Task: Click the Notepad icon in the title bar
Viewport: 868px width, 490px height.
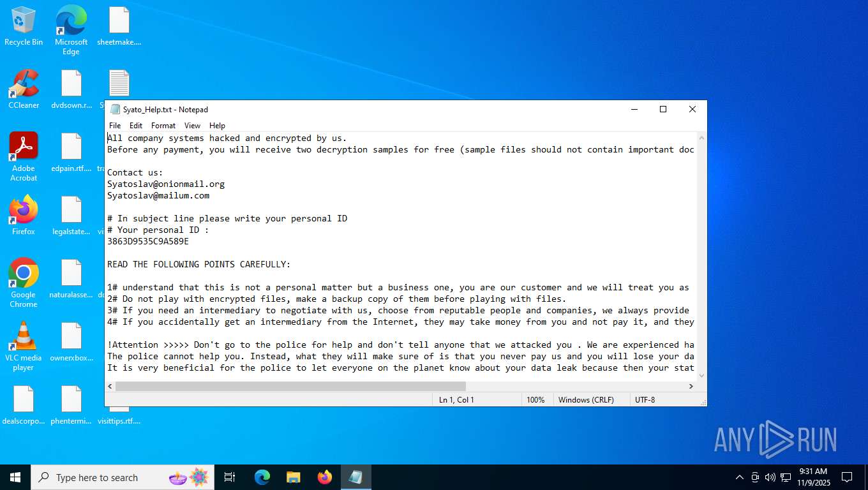Action: pos(115,110)
